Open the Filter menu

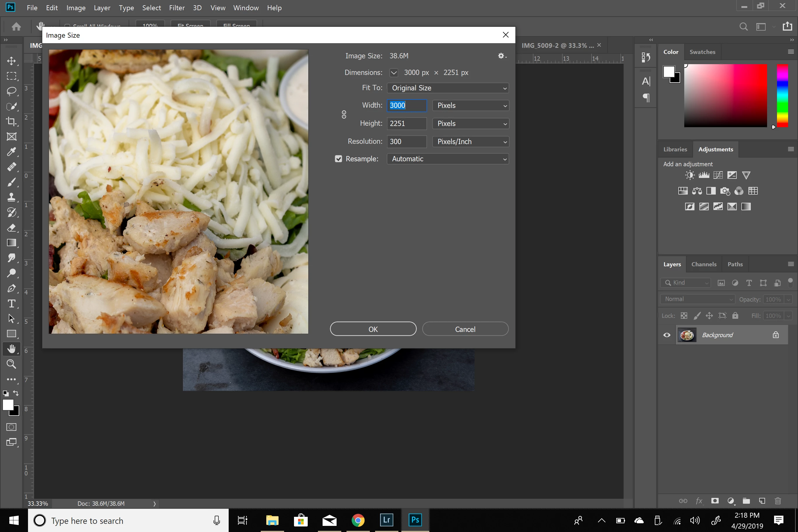click(177, 8)
